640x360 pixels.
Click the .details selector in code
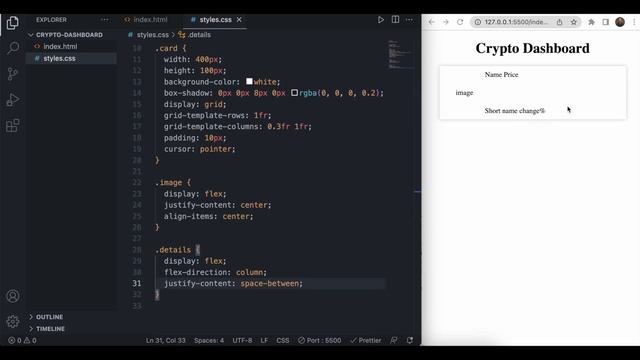[x=173, y=250]
